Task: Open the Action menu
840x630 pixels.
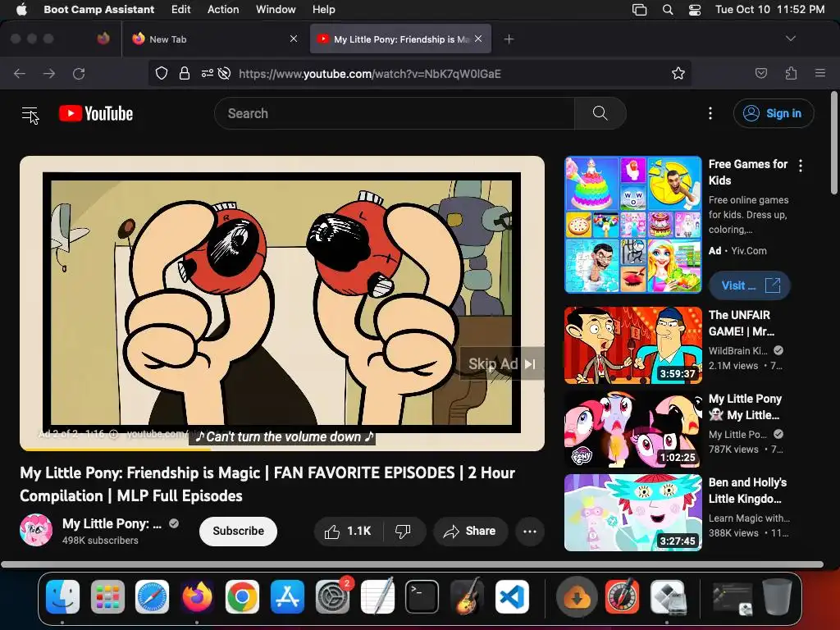Action: coord(223,9)
